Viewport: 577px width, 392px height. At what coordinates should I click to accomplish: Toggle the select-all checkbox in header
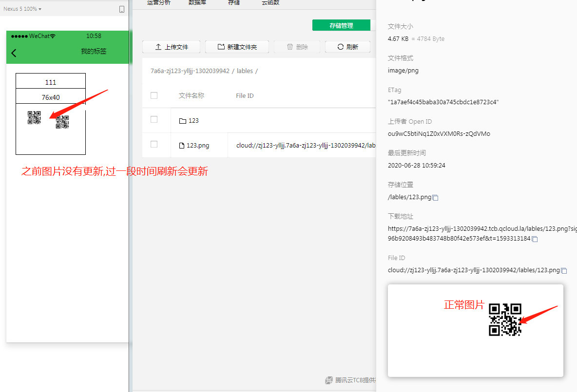[154, 95]
